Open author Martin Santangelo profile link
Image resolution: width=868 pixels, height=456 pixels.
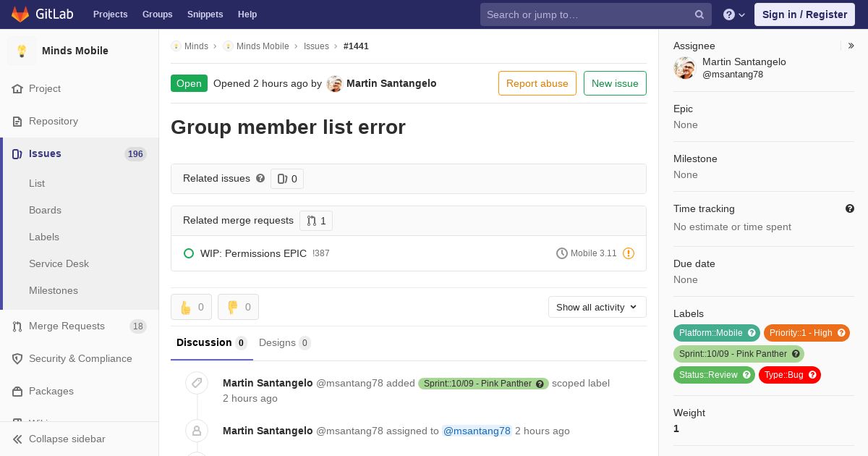(x=391, y=83)
